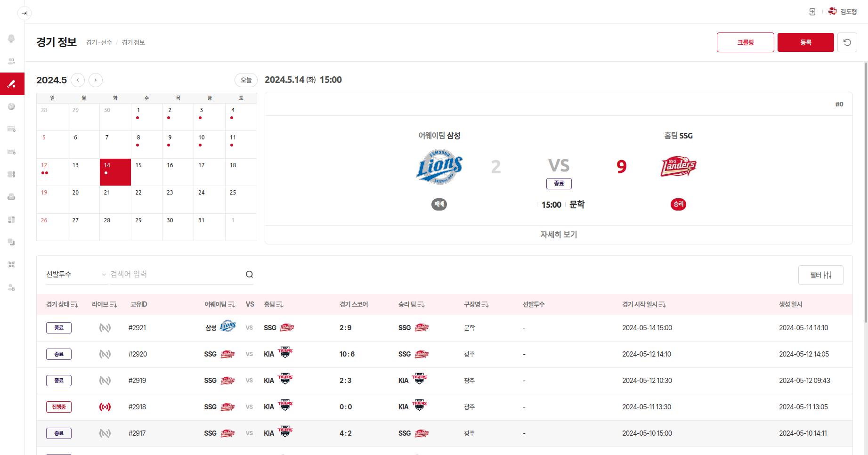Click the SSG Landers logo in match card
This screenshot has height=455, width=868.
[678, 166]
